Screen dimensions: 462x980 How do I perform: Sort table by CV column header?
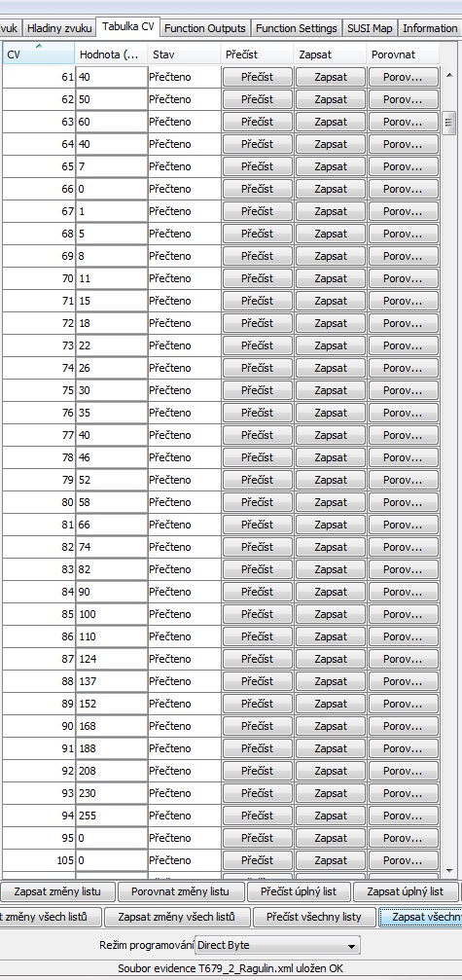tap(38, 54)
